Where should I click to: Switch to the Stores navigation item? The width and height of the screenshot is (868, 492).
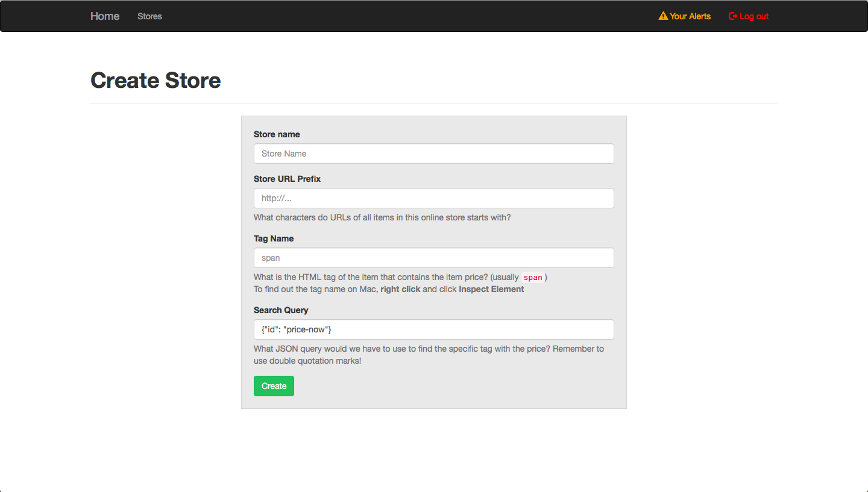click(x=149, y=16)
